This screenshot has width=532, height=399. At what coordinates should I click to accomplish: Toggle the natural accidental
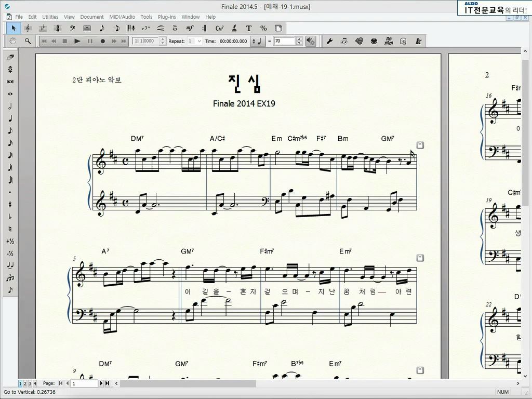(x=10, y=229)
